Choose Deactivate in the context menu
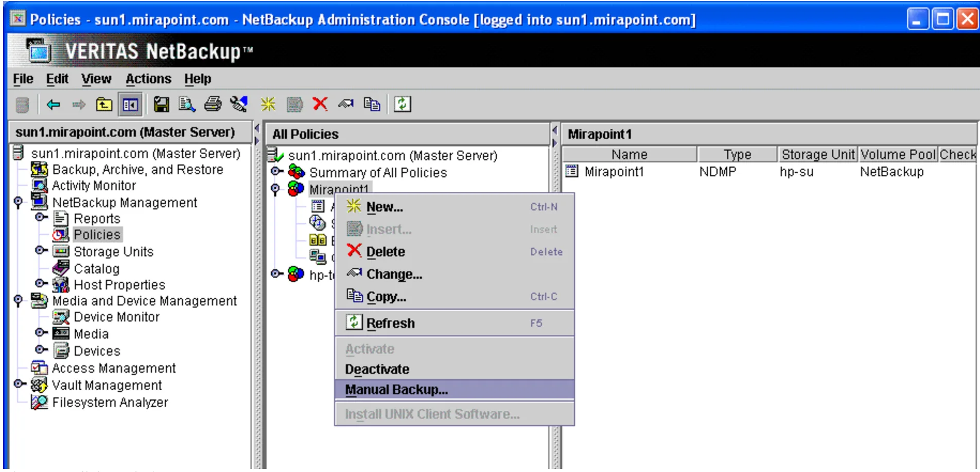 [x=454, y=369]
